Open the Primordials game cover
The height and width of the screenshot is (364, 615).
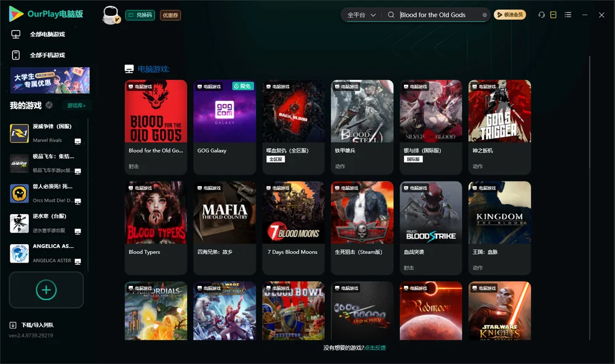(156, 311)
